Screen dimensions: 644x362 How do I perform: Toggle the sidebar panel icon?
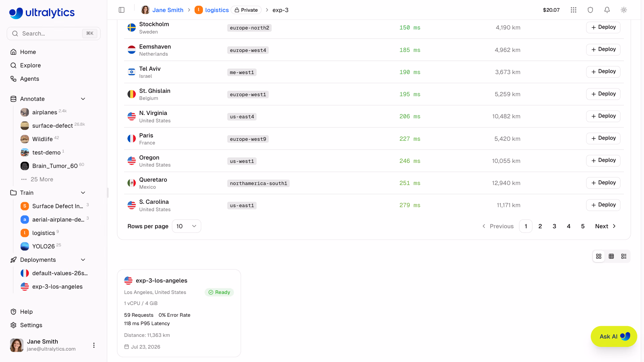121,10
